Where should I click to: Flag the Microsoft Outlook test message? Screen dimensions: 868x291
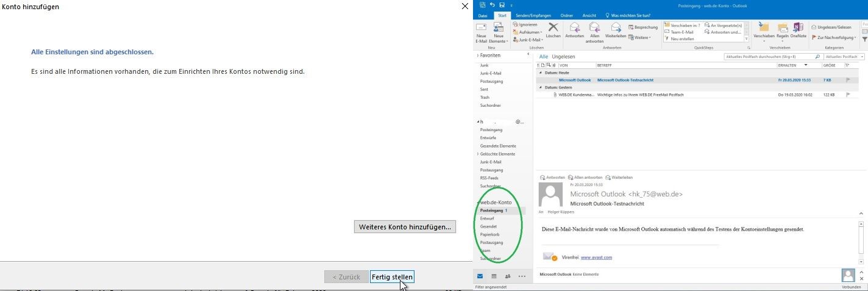tap(848, 80)
